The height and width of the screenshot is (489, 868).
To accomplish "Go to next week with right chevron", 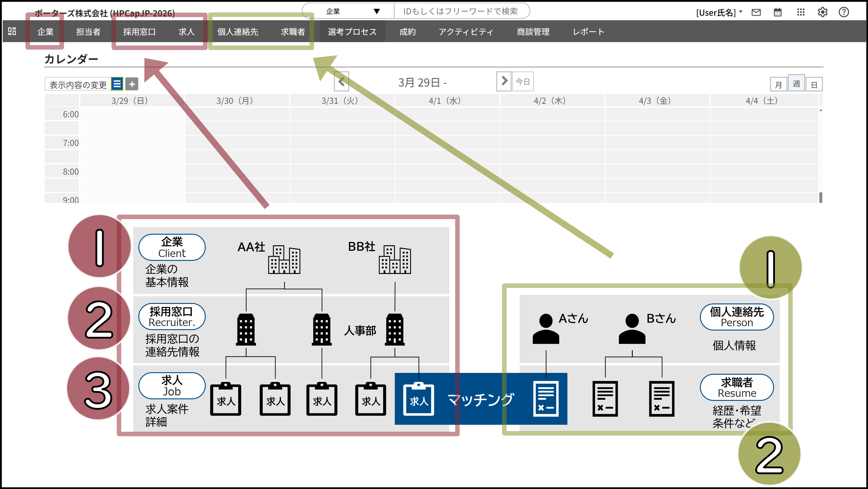I will coord(504,81).
